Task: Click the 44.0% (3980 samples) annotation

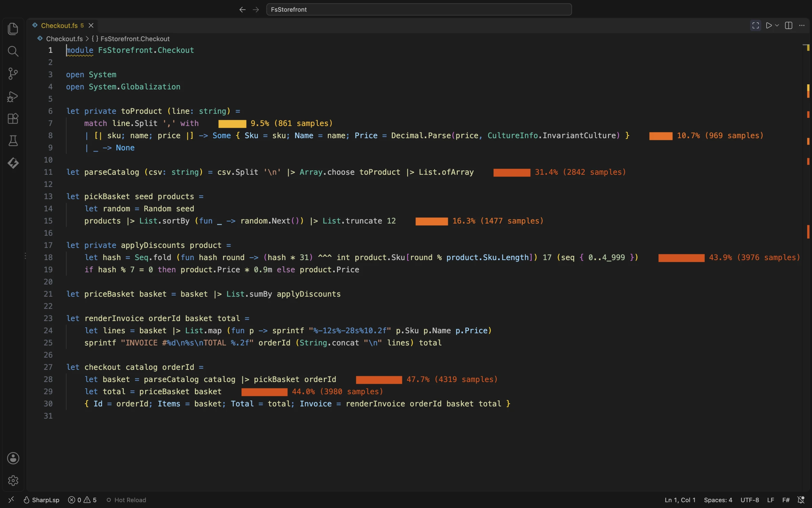Action: (337, 391)
